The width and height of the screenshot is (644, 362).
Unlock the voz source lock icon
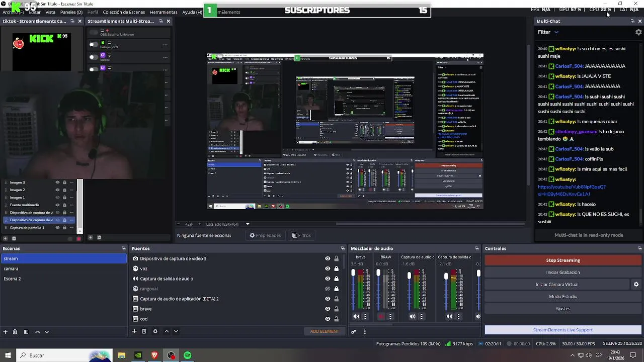(x=336, y=268)
